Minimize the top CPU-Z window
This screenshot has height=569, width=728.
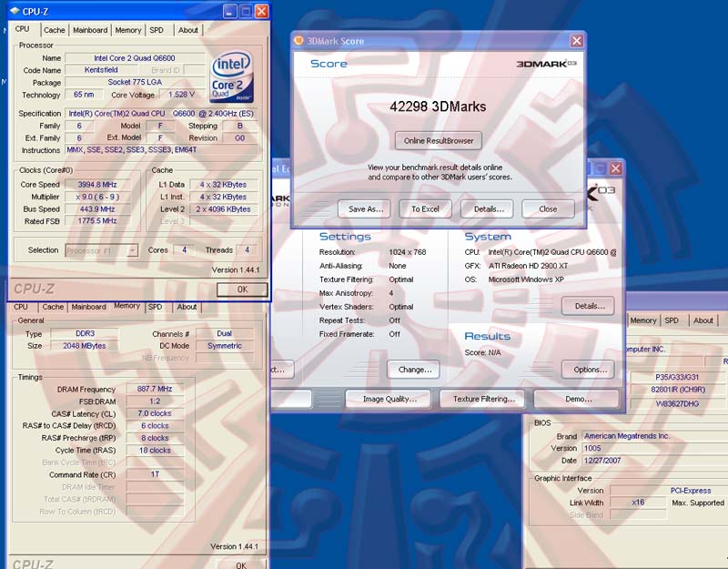(230, 11)
